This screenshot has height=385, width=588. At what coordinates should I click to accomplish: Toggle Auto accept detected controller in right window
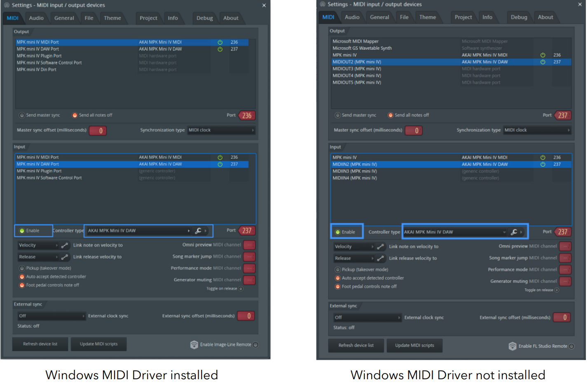point(337,278)
